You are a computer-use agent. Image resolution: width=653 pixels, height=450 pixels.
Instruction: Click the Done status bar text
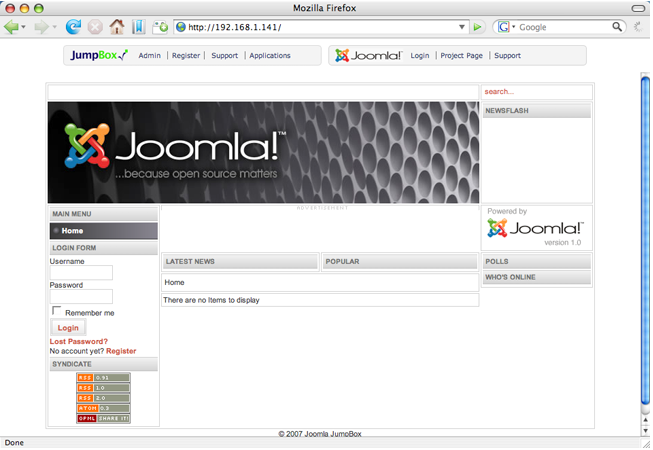click(14, 443)
